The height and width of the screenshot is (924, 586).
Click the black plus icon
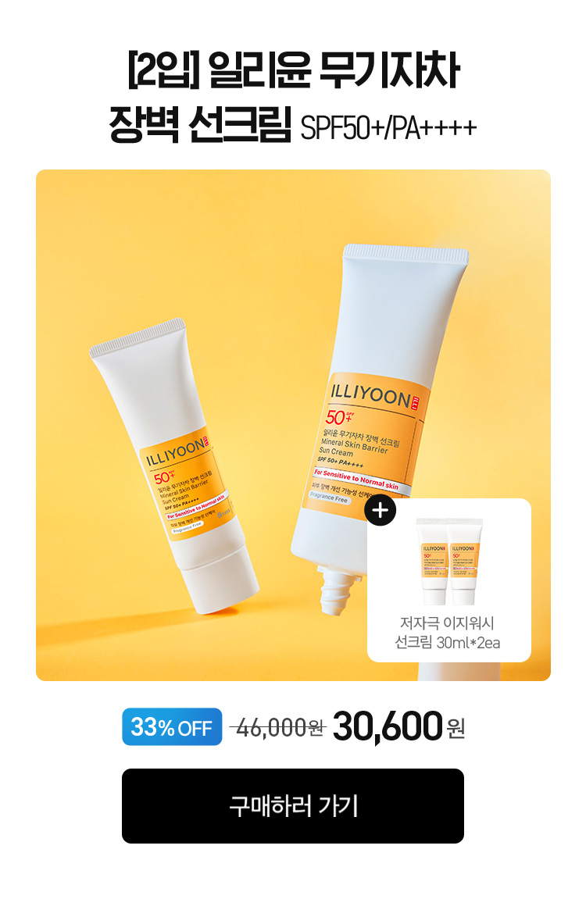(381, 510)
